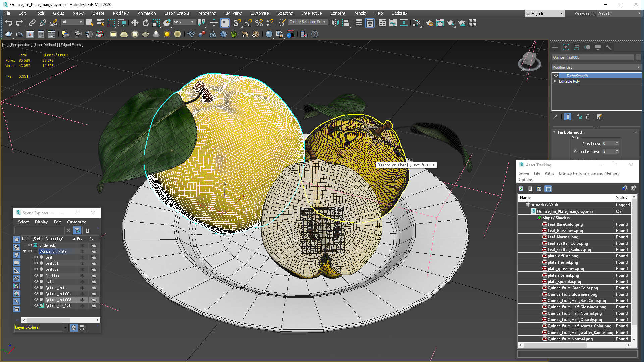Toggle Layer Explorer toolbar icon
Viewport: 644px width, 362px height.
(370, 23)
